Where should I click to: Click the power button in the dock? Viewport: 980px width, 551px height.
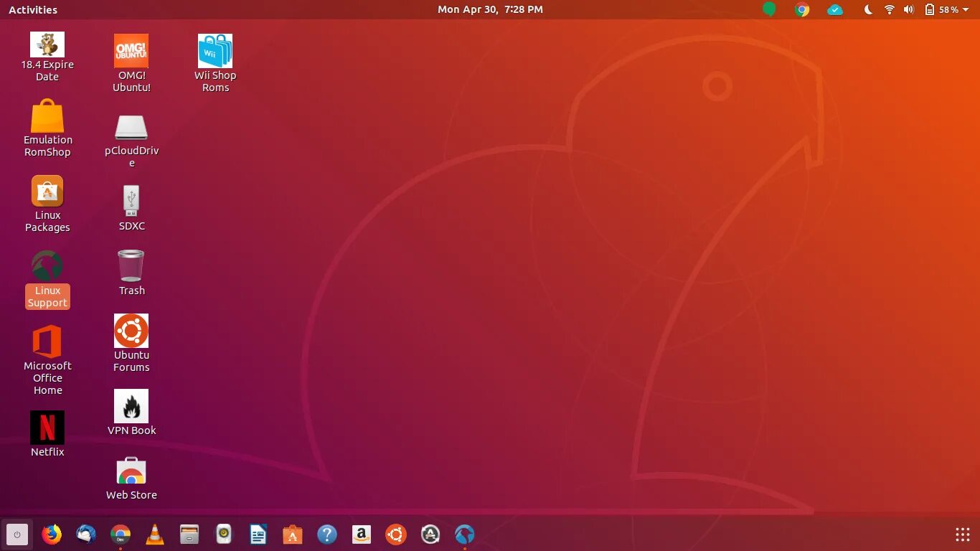17,534
